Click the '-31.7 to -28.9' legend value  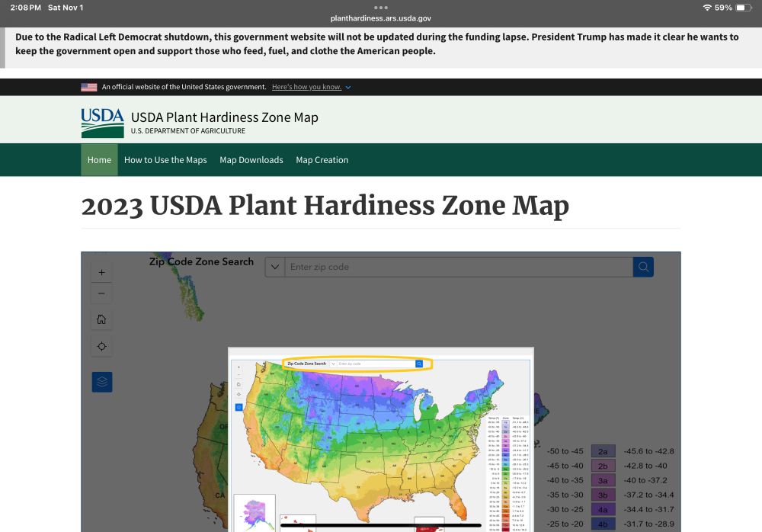click(648, 524)
